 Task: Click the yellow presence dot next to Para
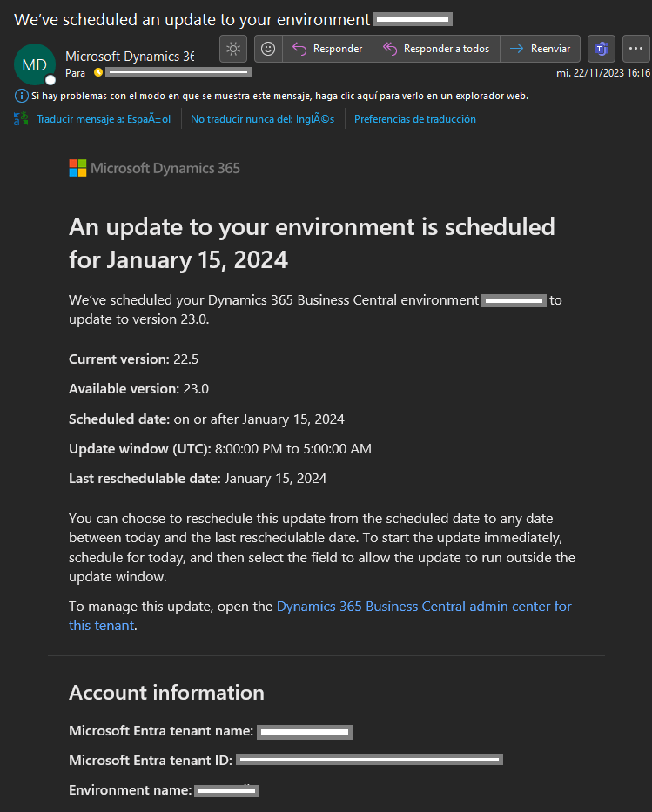98,73
